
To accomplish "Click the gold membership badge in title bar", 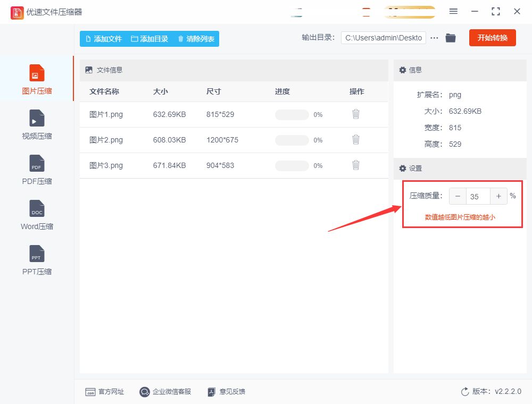I will tap(410, 12).
